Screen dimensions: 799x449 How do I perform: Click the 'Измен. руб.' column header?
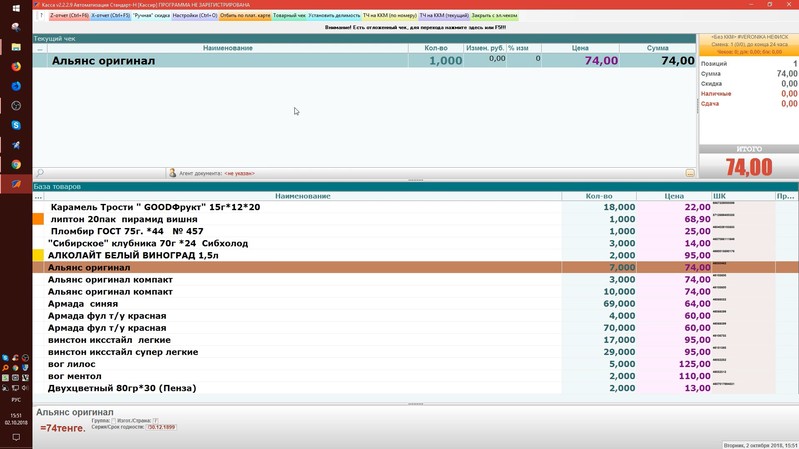click(485, 48)
